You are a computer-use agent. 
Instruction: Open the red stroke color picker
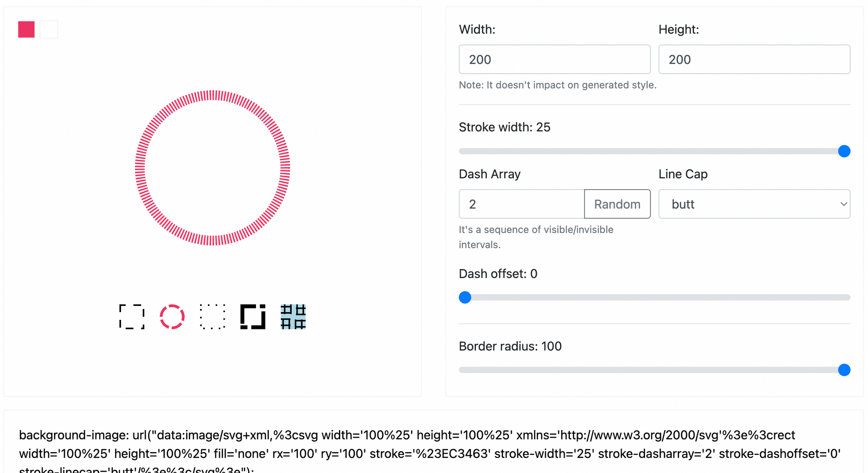(26, 30)
